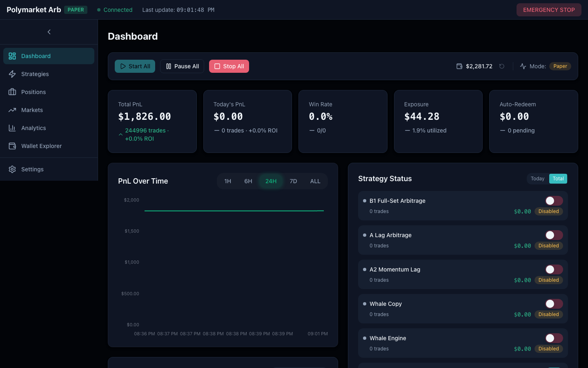This screenshot has height=368, width=588.
Task: Refresh the wallet balance
Action: coord(502,66)
